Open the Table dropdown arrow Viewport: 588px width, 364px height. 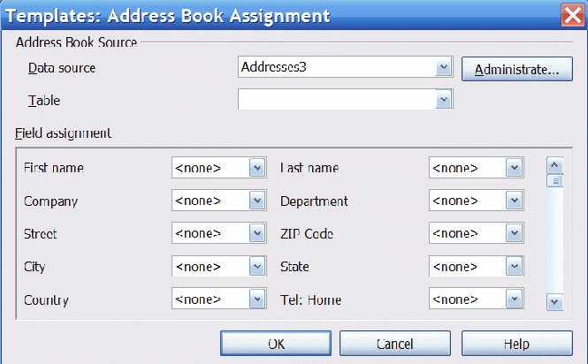click(x=444, y=100)
